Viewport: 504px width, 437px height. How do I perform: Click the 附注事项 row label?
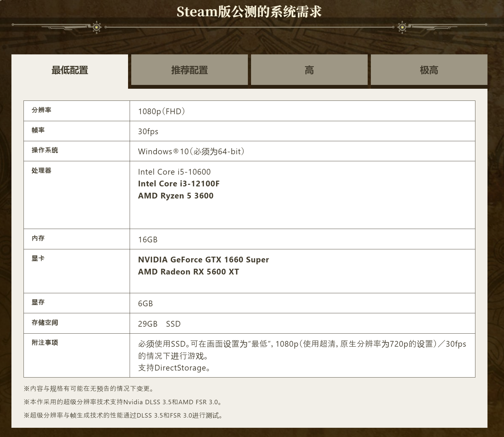pos(45,343)
